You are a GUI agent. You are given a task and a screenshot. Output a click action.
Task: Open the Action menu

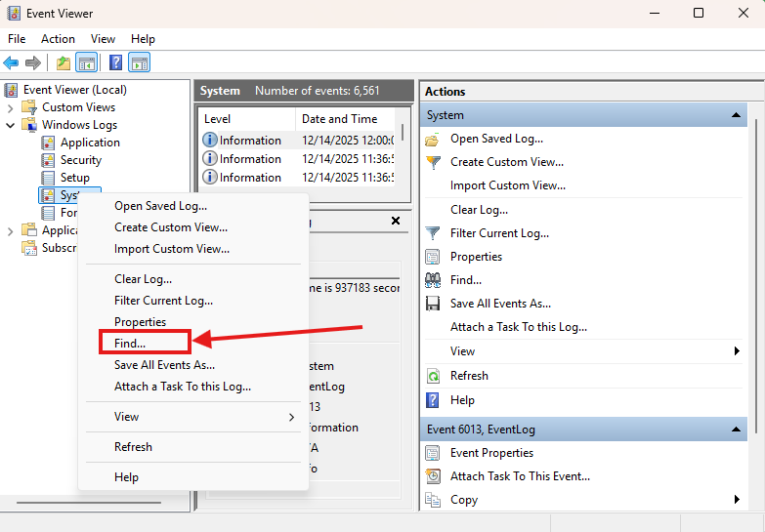tap(58, 39)
